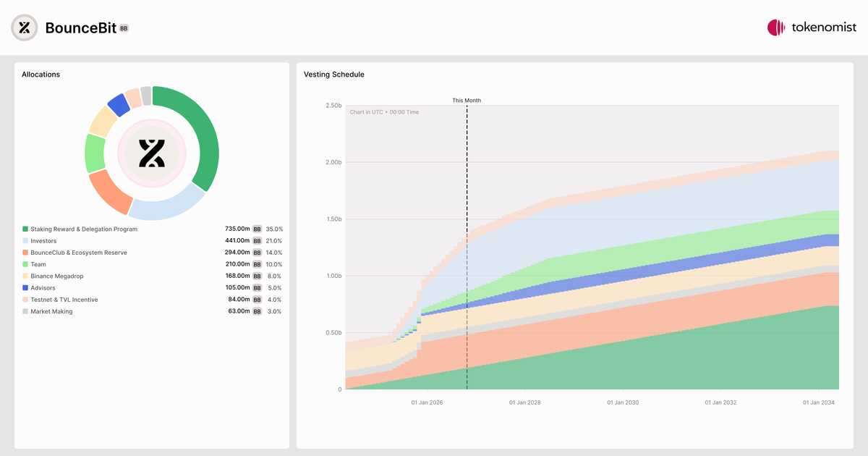Image resolution: width=868 pixels, height=456 pixels.
Task: Click the 5.0% Advisors percentage
Action: [x=275, y=288]
